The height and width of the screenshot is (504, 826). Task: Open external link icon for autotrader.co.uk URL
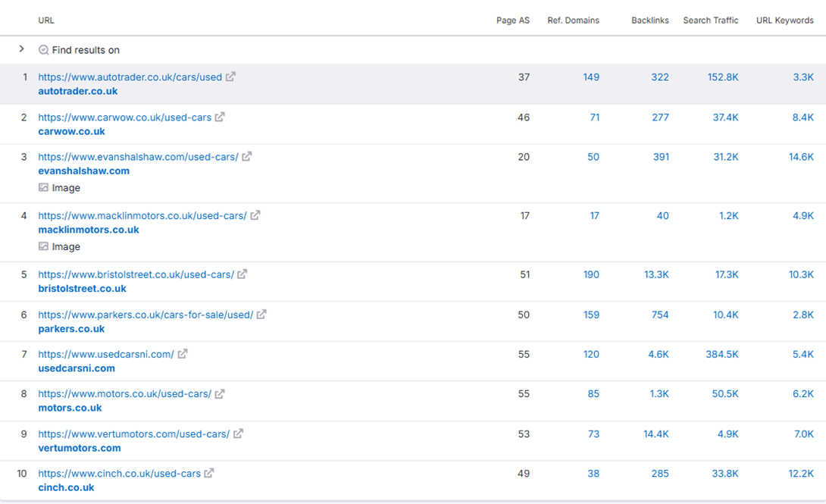[230, 77]
